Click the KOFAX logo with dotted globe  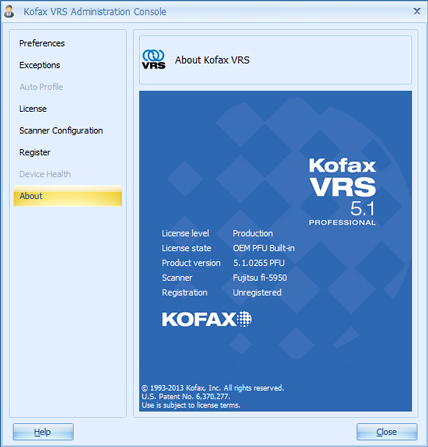point(207,319)
